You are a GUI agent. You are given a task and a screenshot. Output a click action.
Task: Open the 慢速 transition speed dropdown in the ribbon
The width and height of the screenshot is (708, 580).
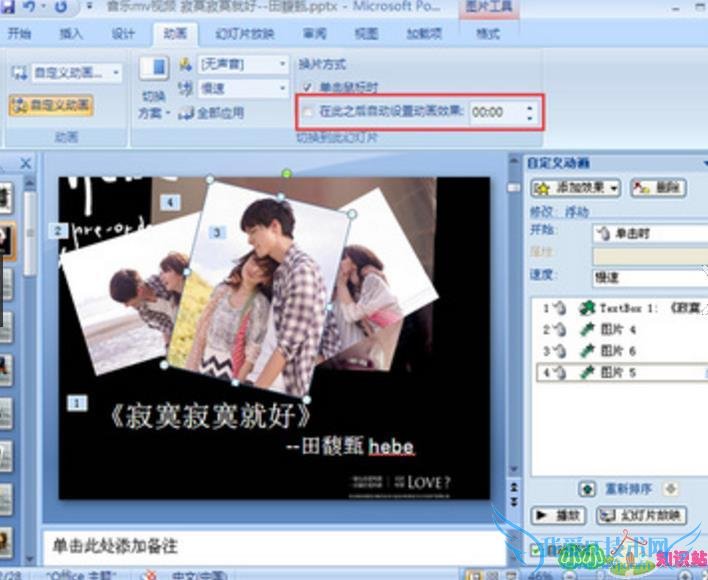(x=283, y=88)
